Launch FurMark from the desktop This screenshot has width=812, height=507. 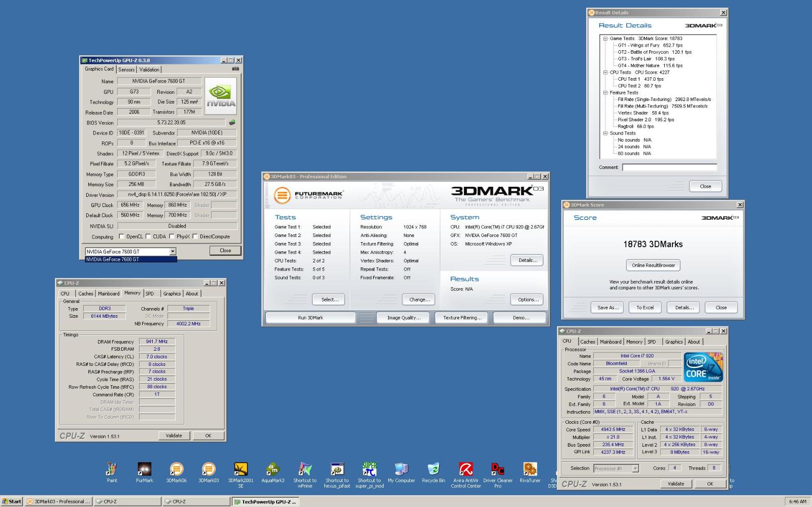tap(144, 469)
